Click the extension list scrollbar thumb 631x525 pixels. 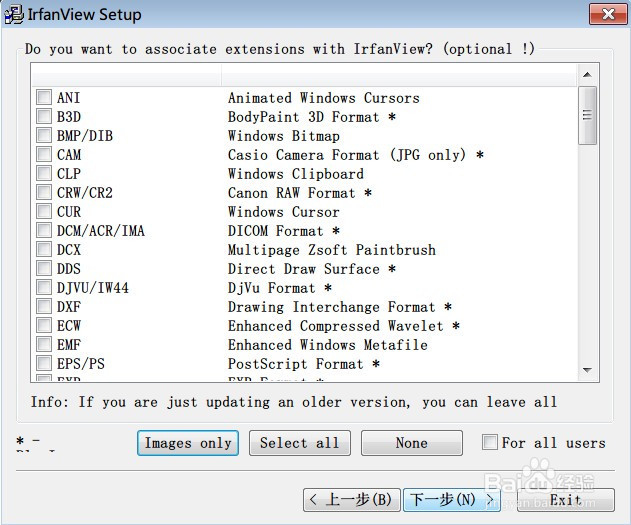point(587,115)
